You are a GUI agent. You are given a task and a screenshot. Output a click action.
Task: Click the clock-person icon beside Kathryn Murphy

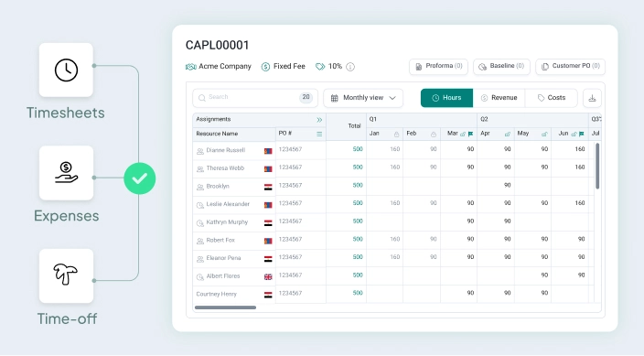point(200,222)
